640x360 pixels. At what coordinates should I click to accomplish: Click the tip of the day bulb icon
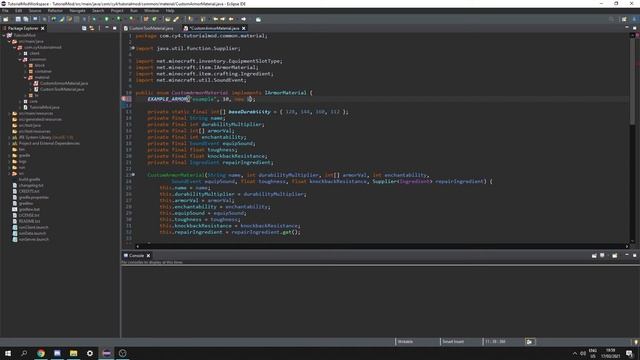click(x=636, y=342)
